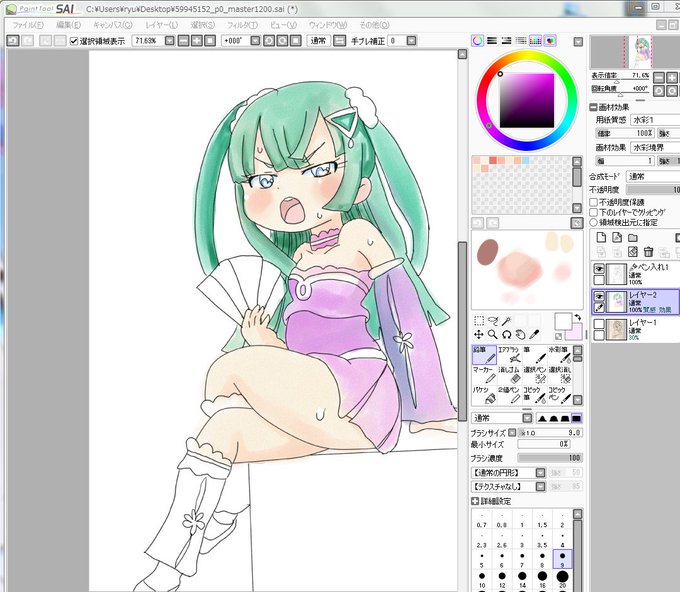Select 領域検出元に指定 radio button
This screenshot has width=680, height=592.
594,222
